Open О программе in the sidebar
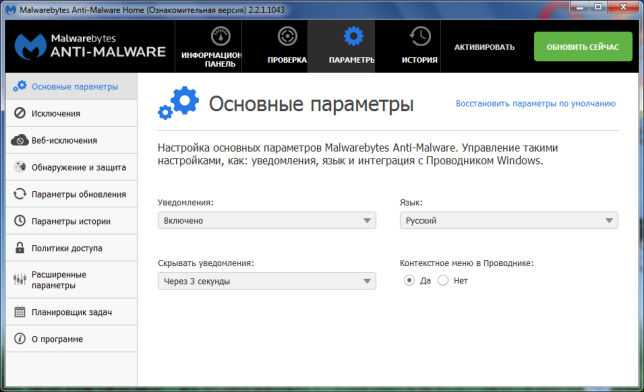 coord(72,339)
